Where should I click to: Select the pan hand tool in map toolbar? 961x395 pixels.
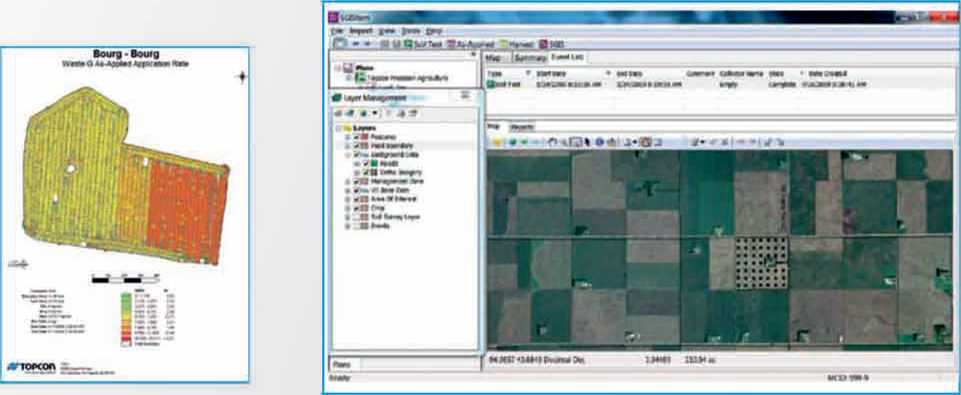click(552, 142)
